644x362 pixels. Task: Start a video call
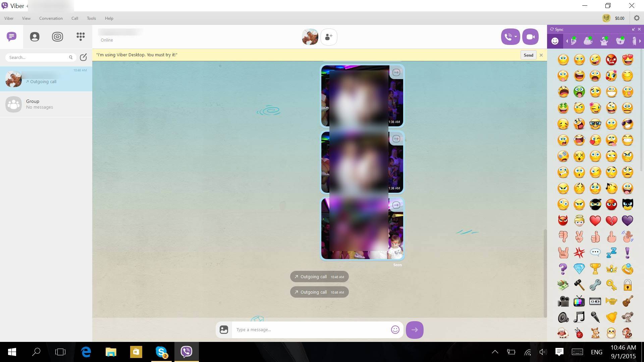(530, 37)
